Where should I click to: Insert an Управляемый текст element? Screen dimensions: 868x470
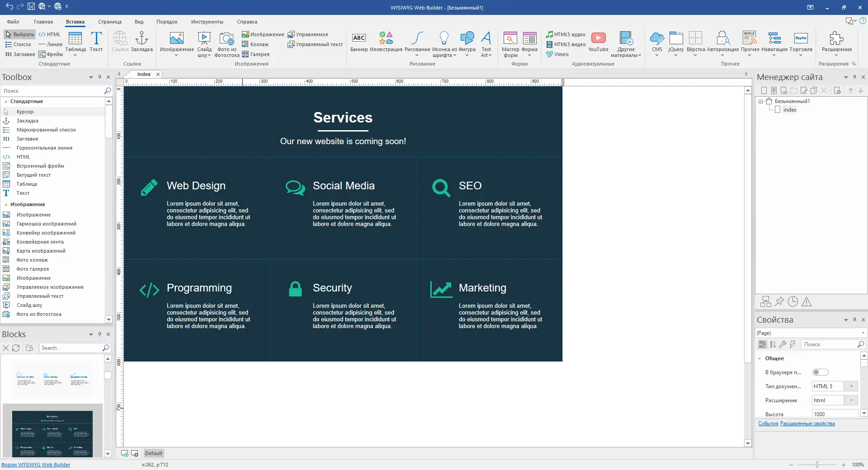[x=315, y=44]
